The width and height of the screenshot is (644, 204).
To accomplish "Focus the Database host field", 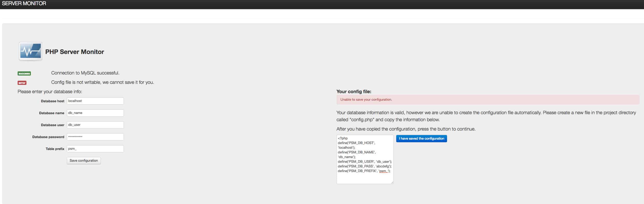I will pyautogui.click(x=95, y=101).
